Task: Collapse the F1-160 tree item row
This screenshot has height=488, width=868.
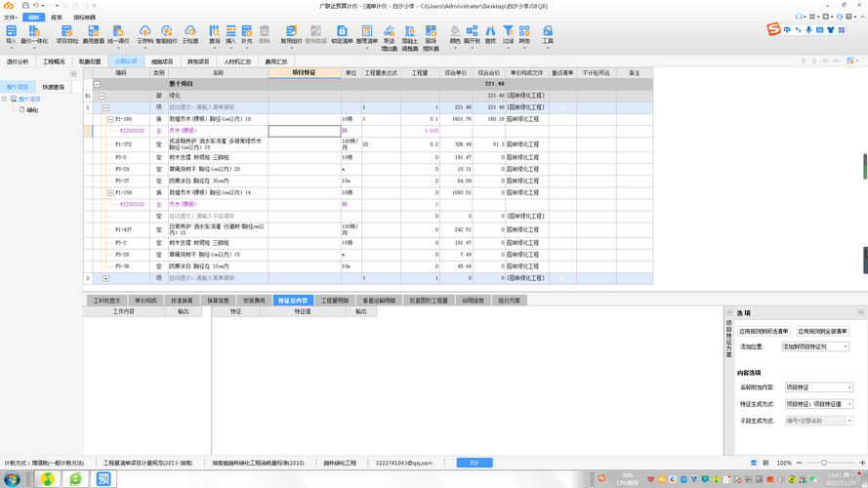Action: 110,119
